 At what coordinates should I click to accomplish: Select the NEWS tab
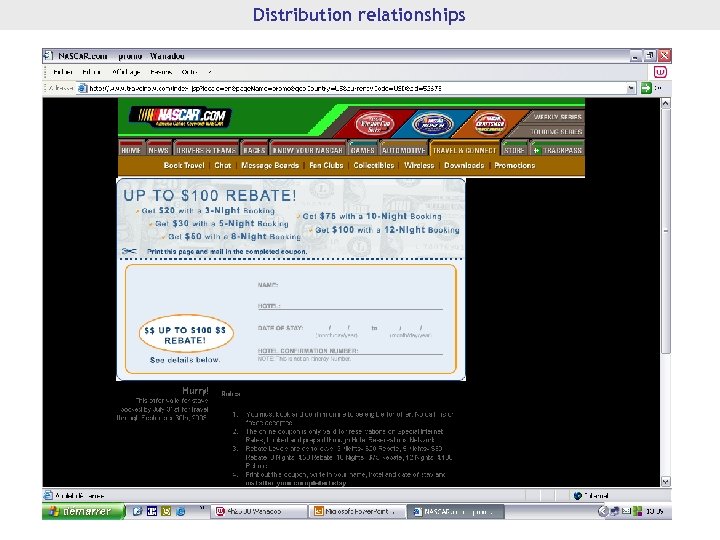158,150
